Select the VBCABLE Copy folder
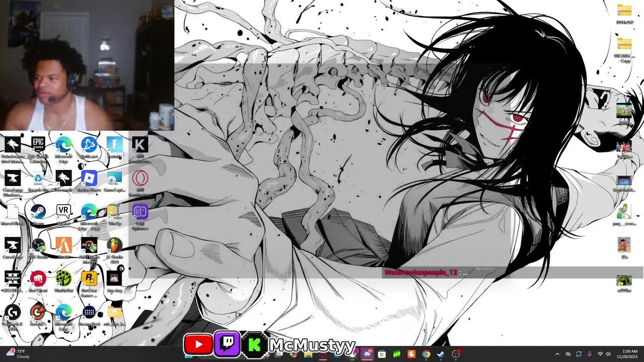Viewport: 644px width, 362px height. click(x=624, y=50)
